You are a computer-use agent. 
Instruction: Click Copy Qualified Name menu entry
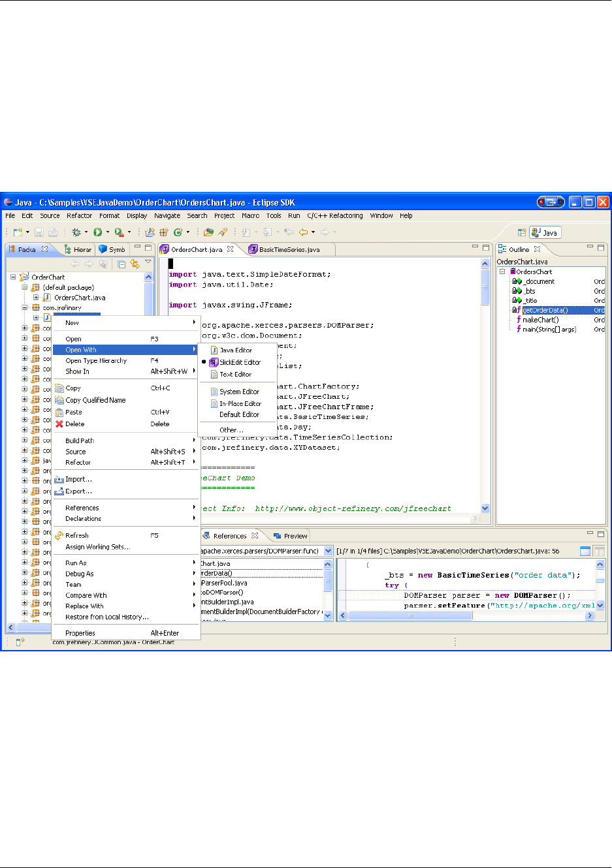pyautogui.click(x=125, y=400)
